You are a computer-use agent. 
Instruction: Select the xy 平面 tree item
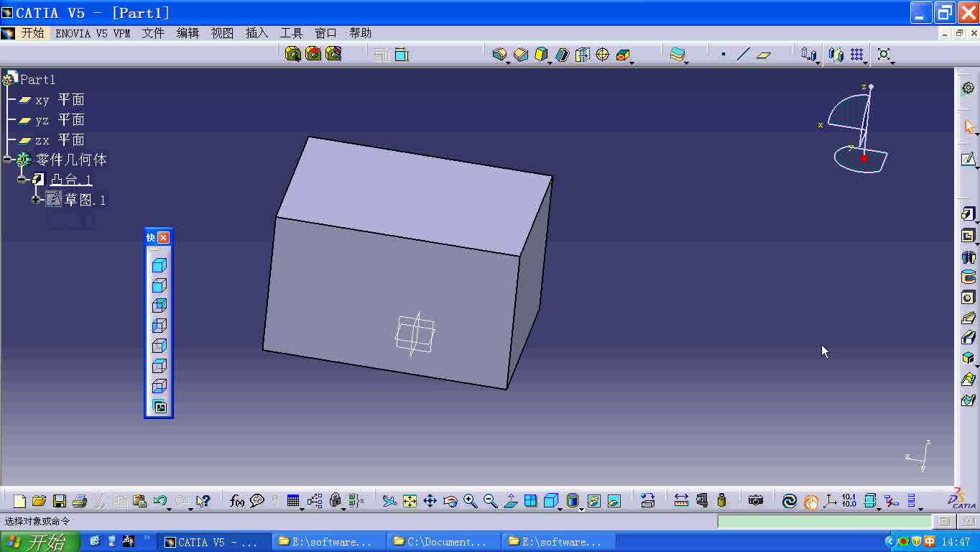pyautogui.click(x=52, y=100)
